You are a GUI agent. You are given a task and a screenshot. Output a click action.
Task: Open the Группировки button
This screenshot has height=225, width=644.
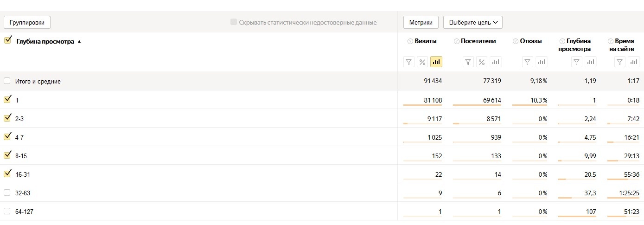tap(27, 22)
